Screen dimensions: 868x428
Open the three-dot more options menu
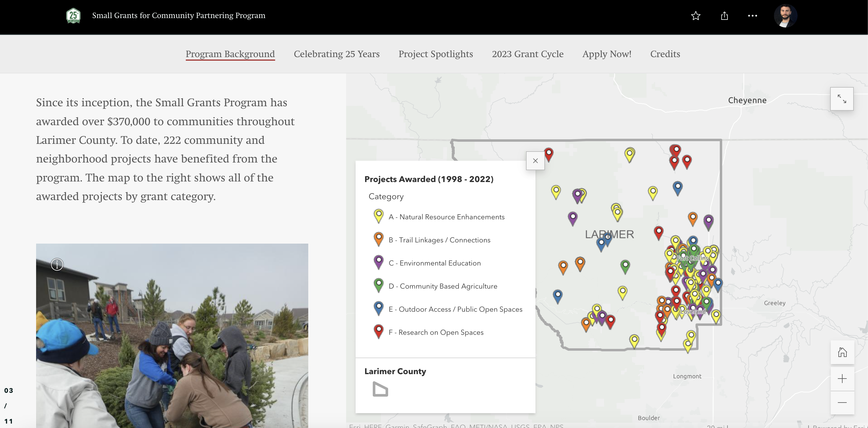[752, 16]
